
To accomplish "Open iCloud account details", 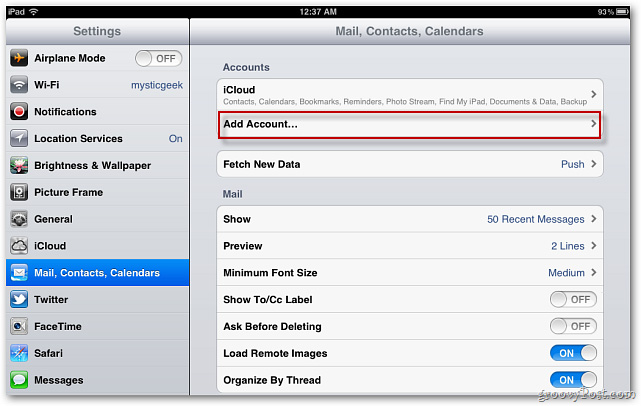I will [409, 94].
